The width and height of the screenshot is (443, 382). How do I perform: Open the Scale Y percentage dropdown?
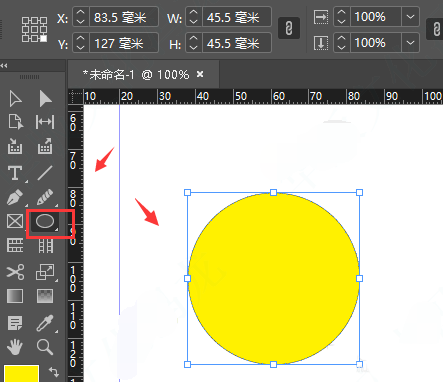410,43
